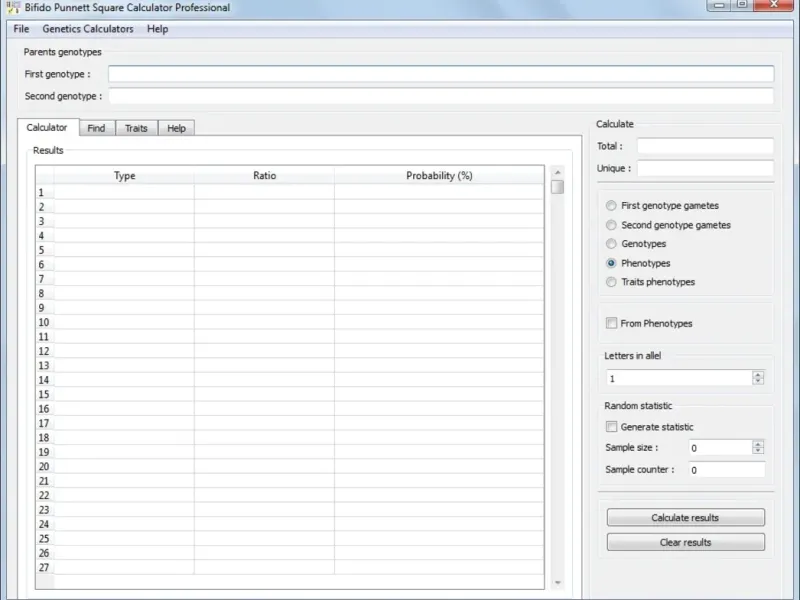
Task: Click the results table scrollbar thumb
Action: 558,187
